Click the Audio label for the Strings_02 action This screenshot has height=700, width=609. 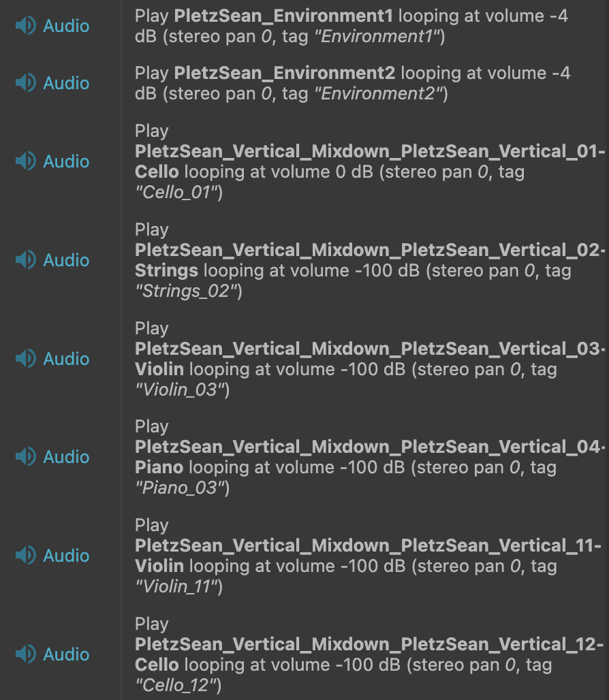click(x=66, y=260)
